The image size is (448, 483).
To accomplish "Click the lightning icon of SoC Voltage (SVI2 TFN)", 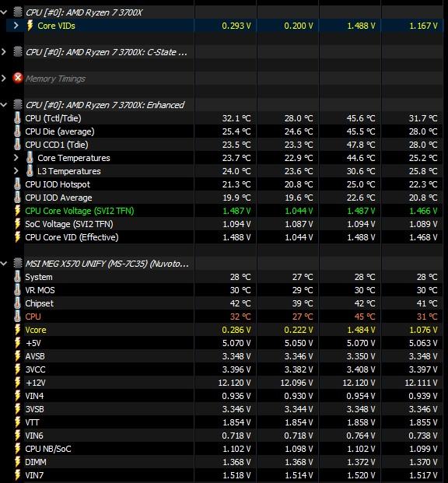I will (x=18, y=224).
